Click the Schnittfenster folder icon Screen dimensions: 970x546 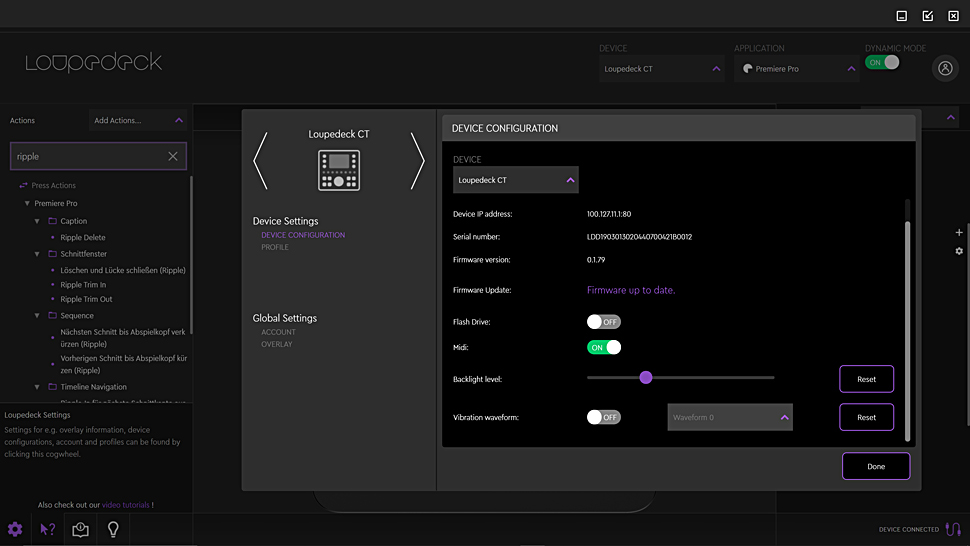point(53,254)
